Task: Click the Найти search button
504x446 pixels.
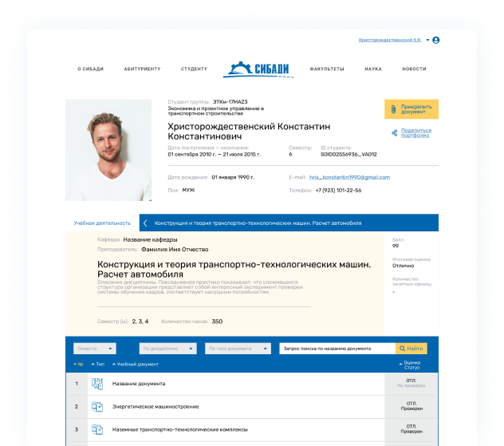Action: 411,349
